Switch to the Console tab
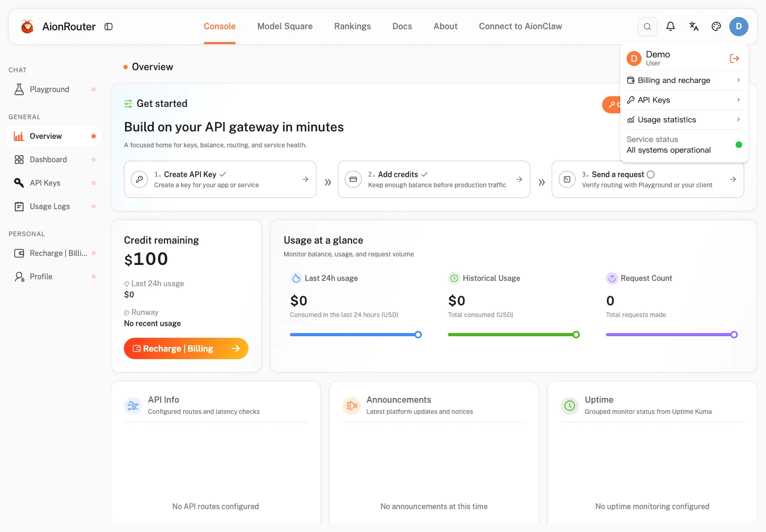766x532 pixels. point(220,27)
